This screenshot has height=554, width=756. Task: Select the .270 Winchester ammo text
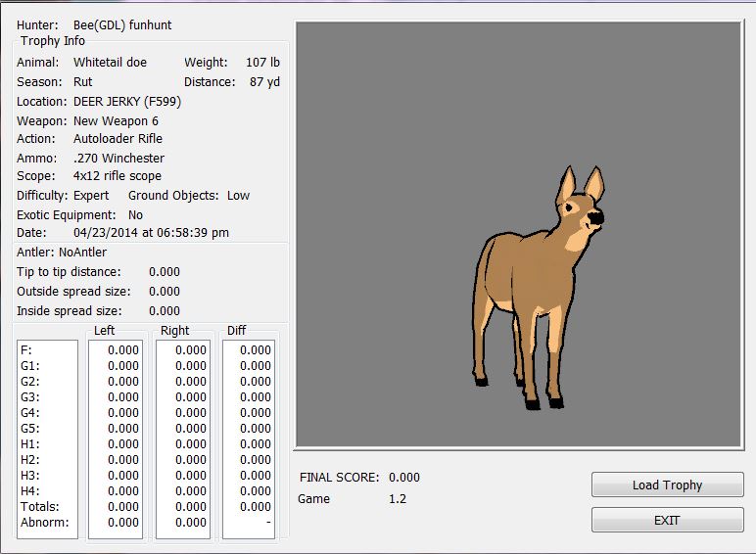118,158
